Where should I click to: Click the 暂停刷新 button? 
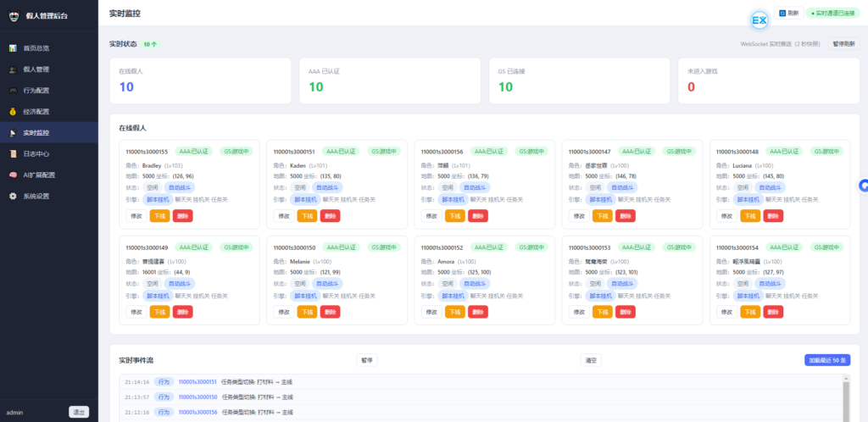point(843,44)
